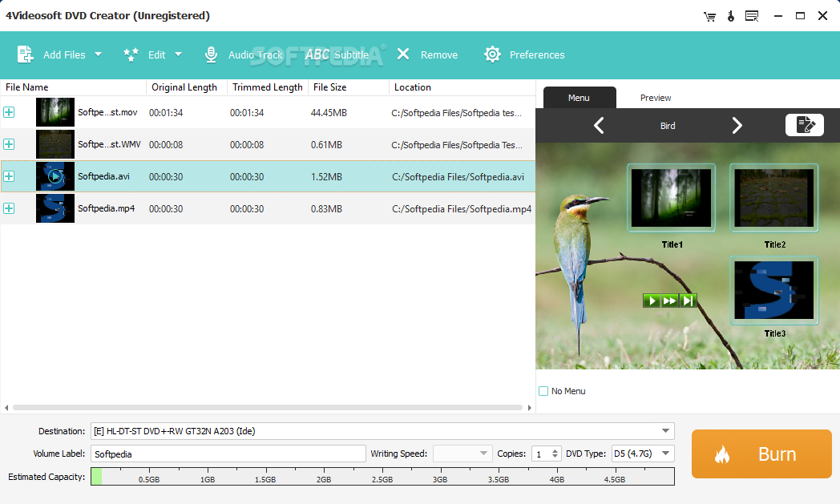This screenshot has height=504, width=840.
Task: Click the left scroll arrow of file list
Action: pyautogui.click(x=6, y=408)
